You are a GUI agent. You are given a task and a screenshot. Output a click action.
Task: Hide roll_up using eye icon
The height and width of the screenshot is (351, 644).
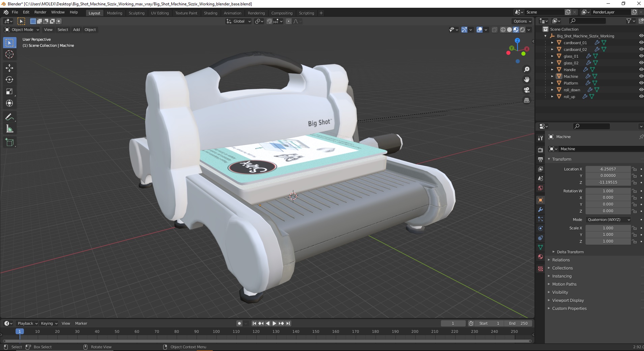pyautogui.click(x=641, y=97)
